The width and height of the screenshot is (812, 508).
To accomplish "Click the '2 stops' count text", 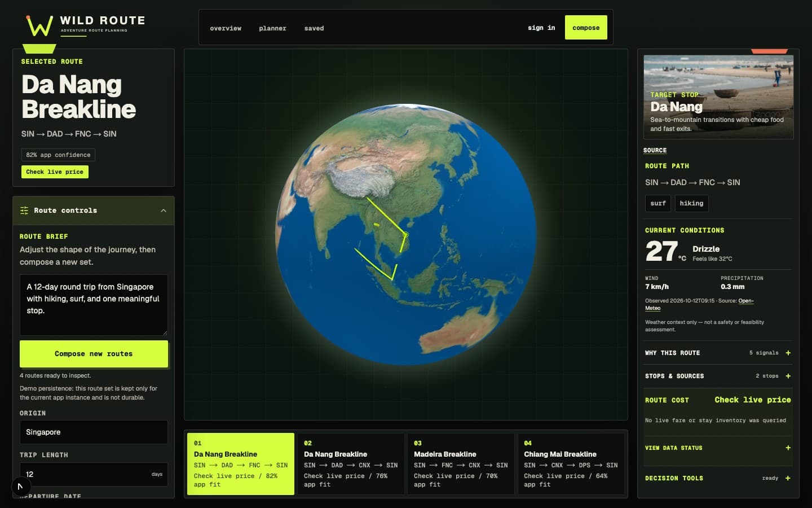I will point(767,376).
